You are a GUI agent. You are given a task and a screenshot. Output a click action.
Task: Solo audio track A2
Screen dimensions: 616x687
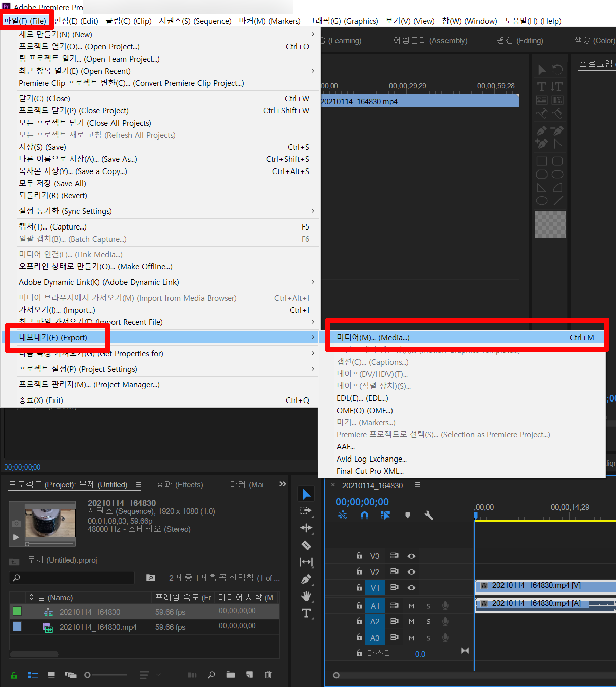pyautogui.click(x=428, y=622)
